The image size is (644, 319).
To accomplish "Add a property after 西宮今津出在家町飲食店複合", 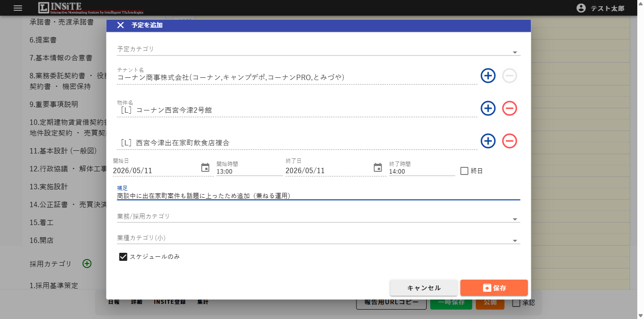I will pos(488,141).
